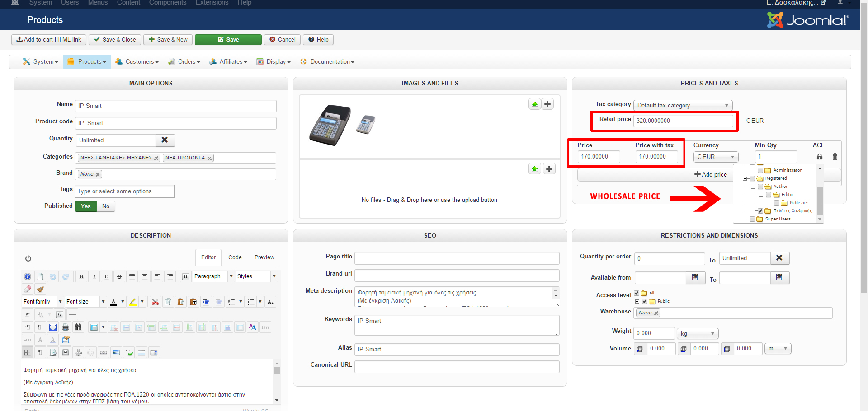Viewport: 868px width, 411px height.
Task: Click the Retail price input field
Action: 683,121
